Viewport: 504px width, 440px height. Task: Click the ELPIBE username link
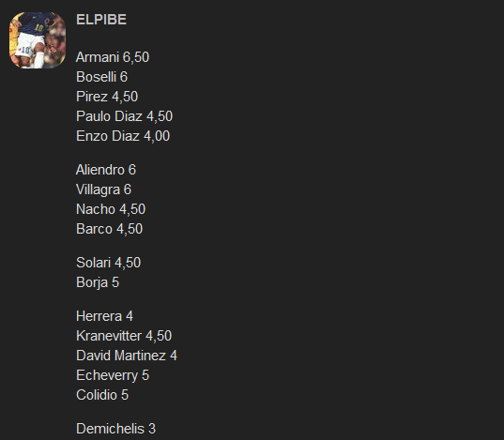(101, 20)
